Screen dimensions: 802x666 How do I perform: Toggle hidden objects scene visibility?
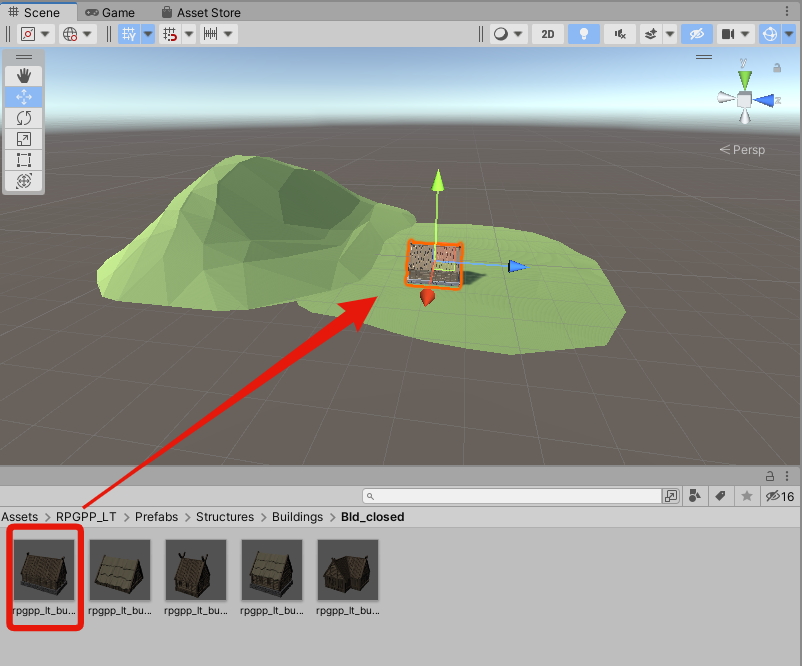coord(697,34)
